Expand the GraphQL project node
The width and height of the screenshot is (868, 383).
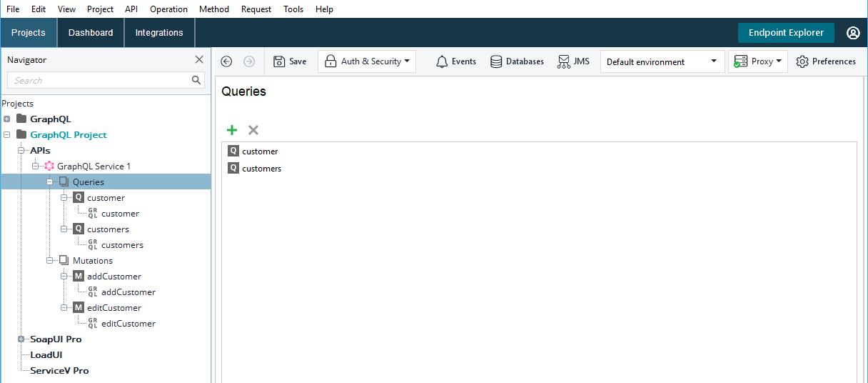[6, 119]
